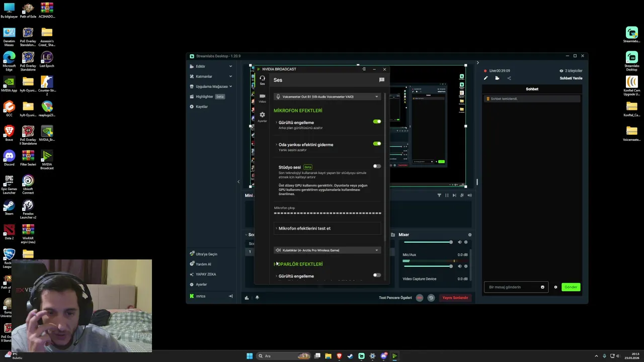Viewport: 644px width, 362px height.
Task: Open the Ses tab in NVIDIA Broadcast
Action: (x=262, y=80)
